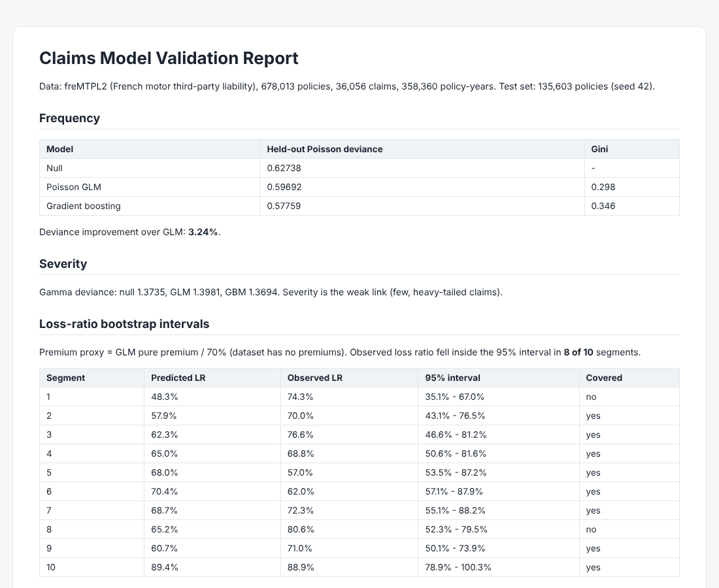
Task: Click the deviance value 0.59692
Action: (284, 187)
